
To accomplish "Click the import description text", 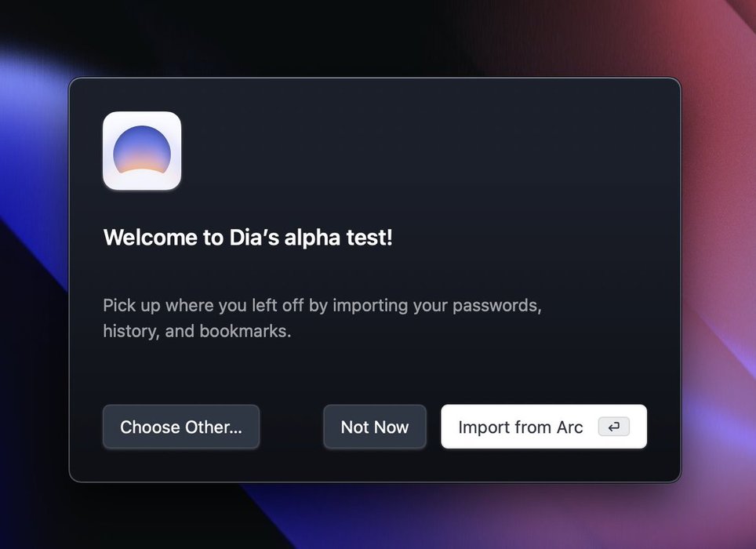I will click(322, 318).
